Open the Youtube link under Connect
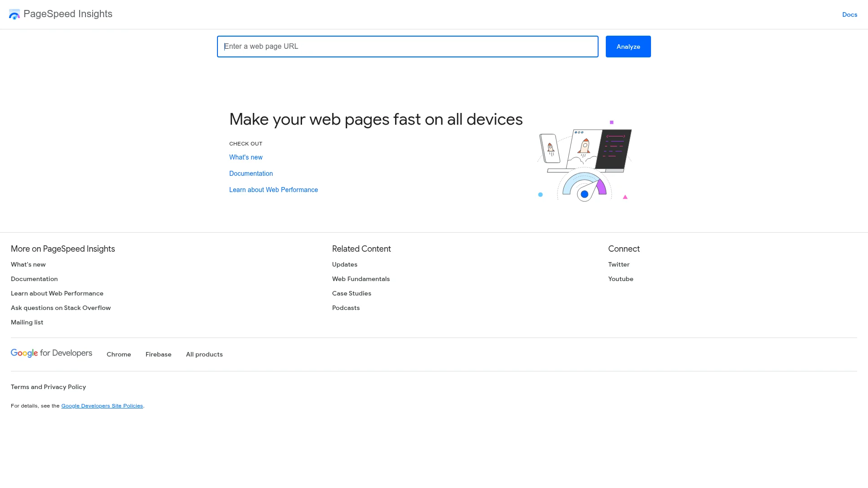The image size is (868, 488). click(x=620, y=279)
